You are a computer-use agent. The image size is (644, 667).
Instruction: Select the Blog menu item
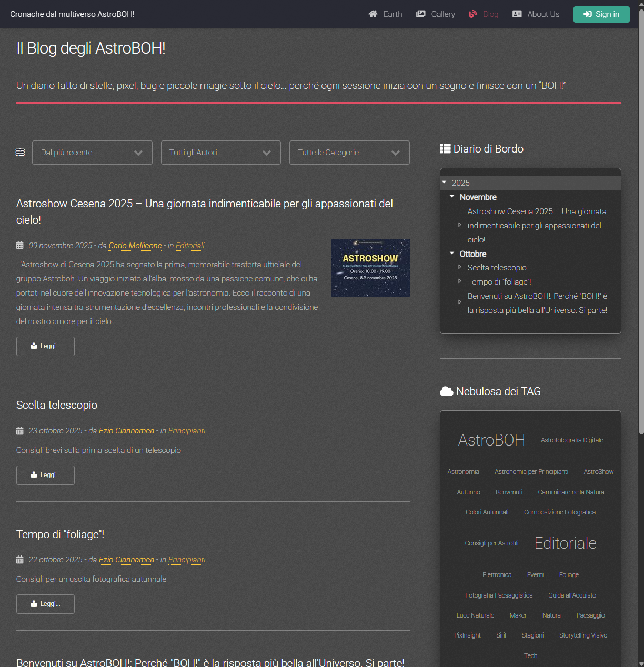click(490, 14)
